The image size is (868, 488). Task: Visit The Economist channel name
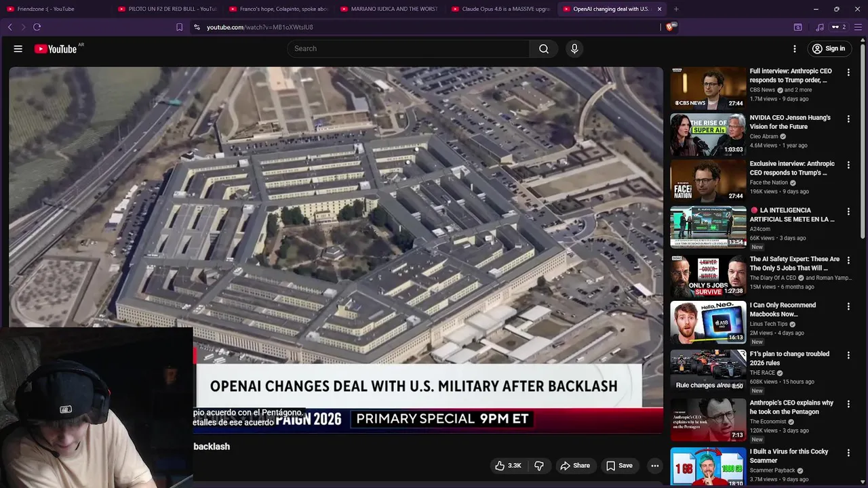coord(768,422)
